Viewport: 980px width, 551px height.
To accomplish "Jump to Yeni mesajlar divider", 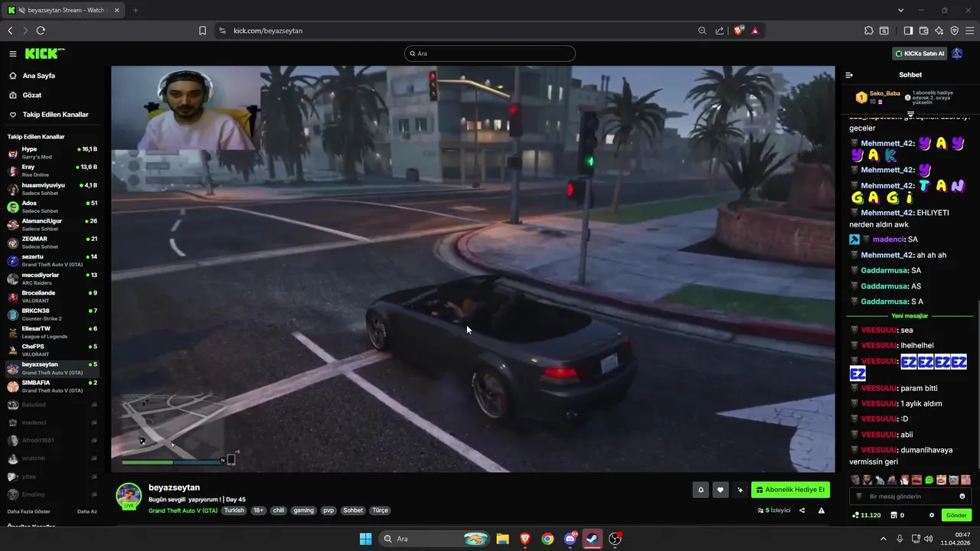I will point(910,316).
